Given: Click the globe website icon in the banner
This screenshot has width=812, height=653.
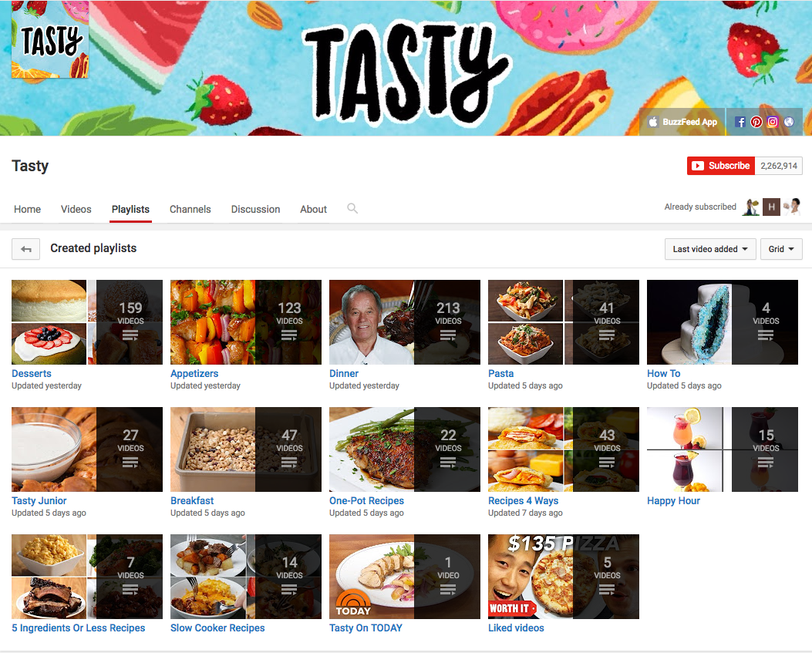Looking at the screenshot, I should click(x=789, y=121).
